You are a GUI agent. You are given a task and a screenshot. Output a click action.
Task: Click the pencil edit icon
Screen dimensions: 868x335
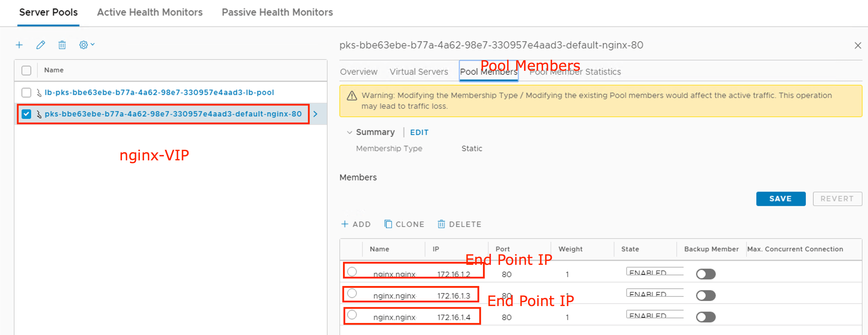[x=41, y=45]
